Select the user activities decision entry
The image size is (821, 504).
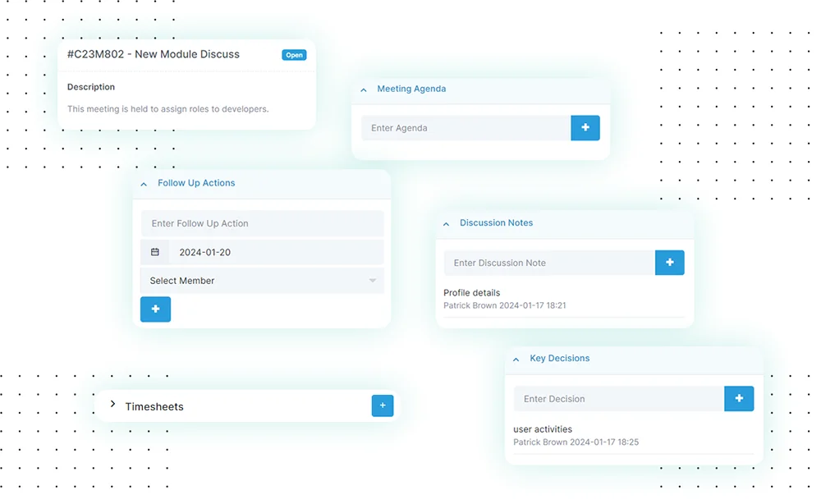[543, 429]
